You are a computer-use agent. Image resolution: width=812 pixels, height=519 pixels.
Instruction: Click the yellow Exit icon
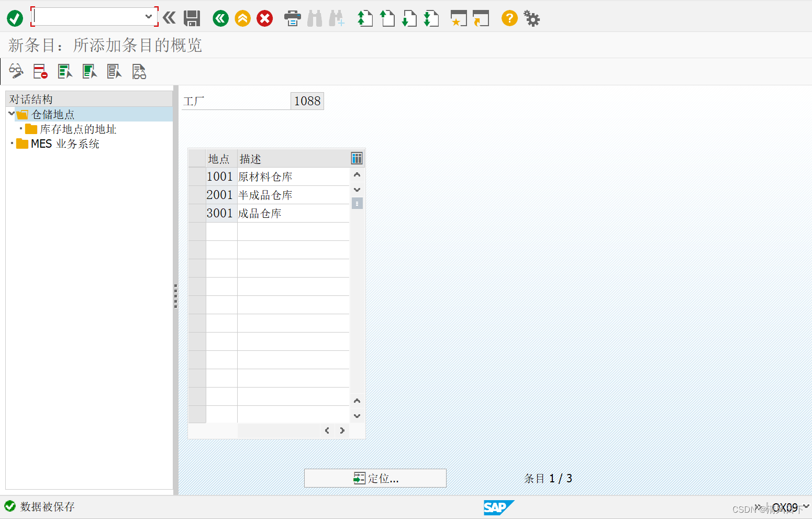(243, 19)
